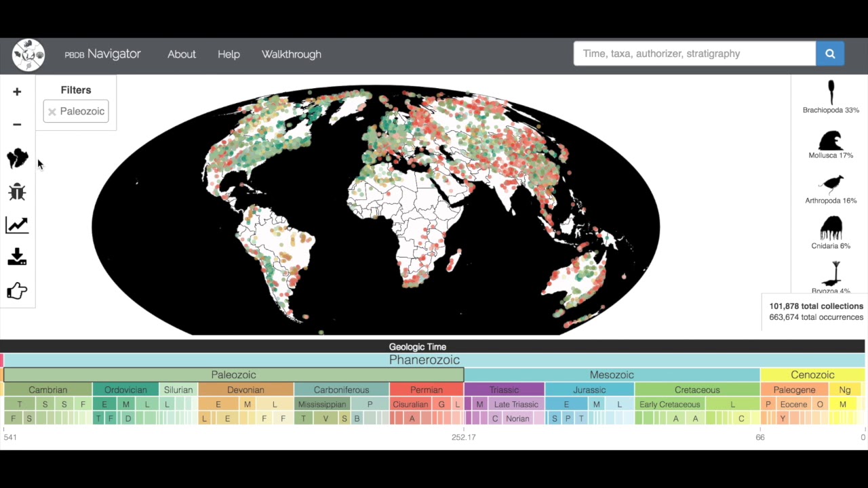
Task: Click the 663,674 total occurrences text
Action: click(x=816, y=317)
